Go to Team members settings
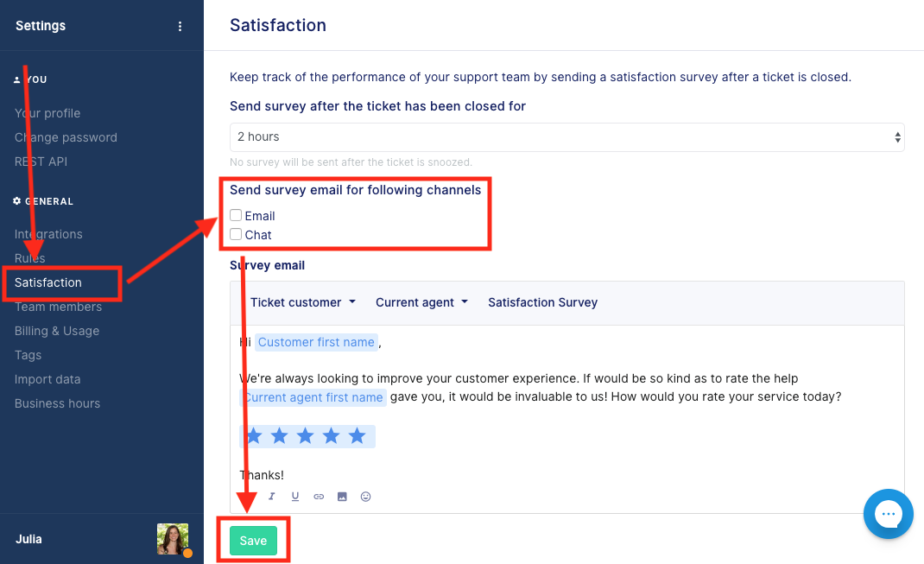This screenshot has width=924, height=564. coord(59,307)
